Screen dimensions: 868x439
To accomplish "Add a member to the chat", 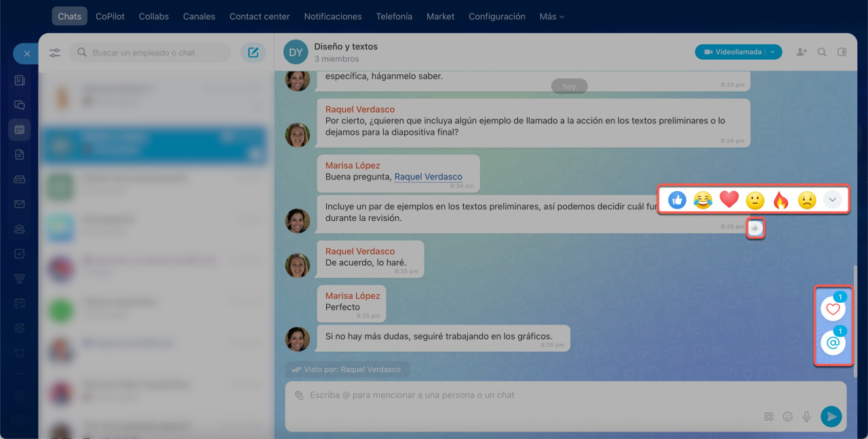I will coord(802,52).
